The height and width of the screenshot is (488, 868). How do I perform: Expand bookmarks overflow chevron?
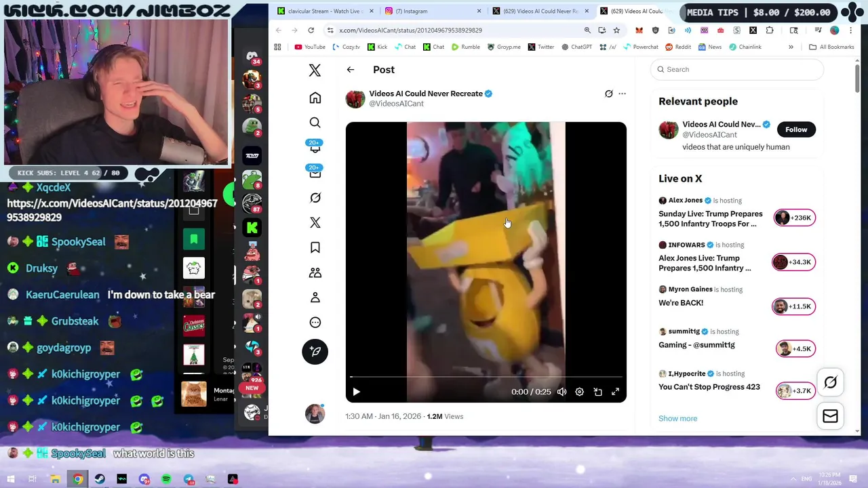pyautogui.click(x=791, y=47)
